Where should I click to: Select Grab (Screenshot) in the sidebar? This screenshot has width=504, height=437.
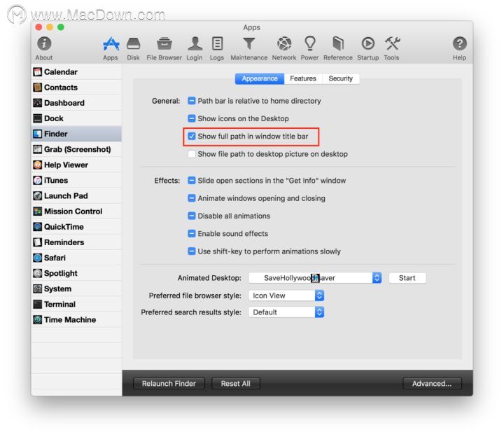[76, 149]
